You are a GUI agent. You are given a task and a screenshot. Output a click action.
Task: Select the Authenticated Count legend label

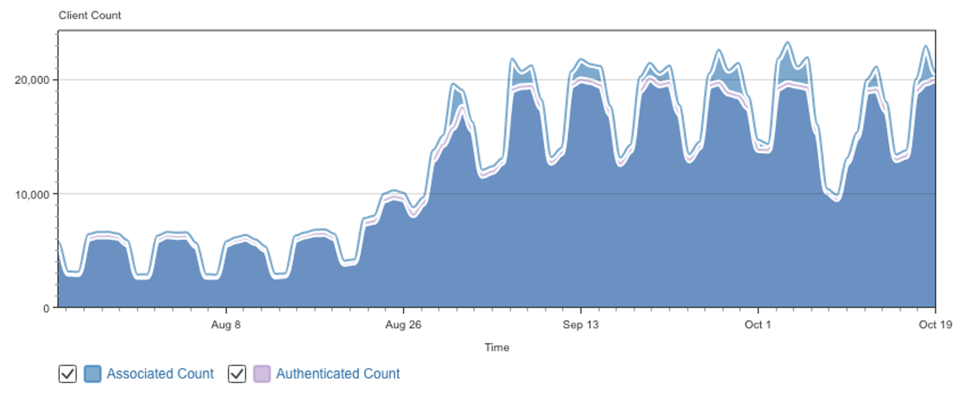tap(338, 374)
